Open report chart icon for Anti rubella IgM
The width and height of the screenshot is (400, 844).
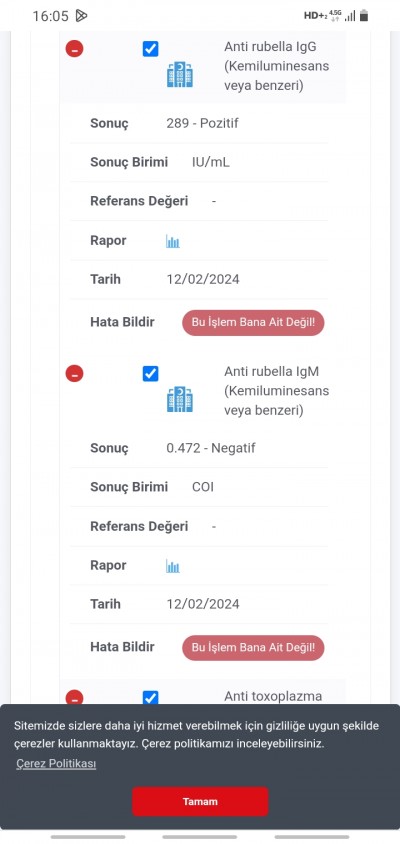[x=172, y=566]
